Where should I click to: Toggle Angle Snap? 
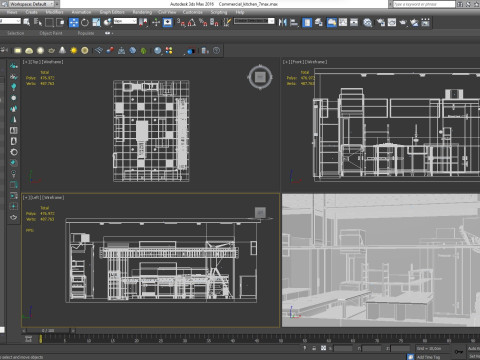click(192, 23)
